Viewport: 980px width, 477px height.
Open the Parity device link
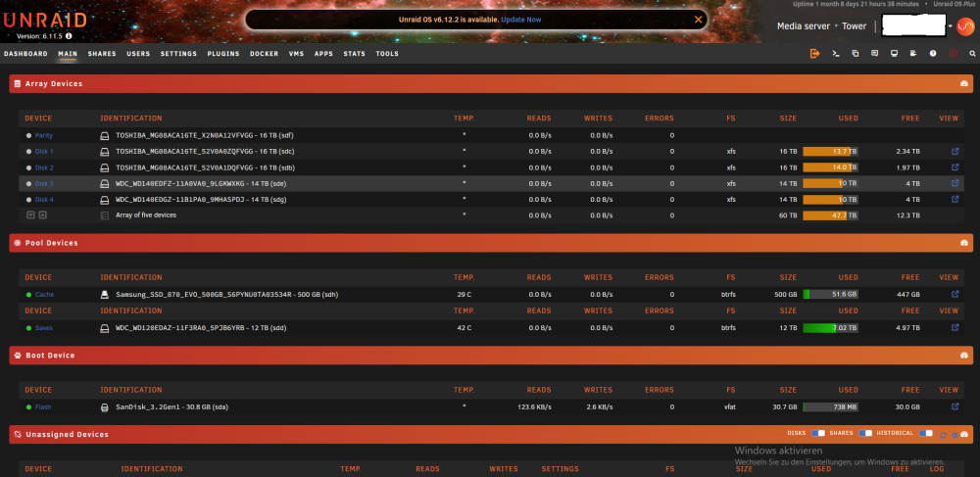pyautogui.click(x=44, y=135)
